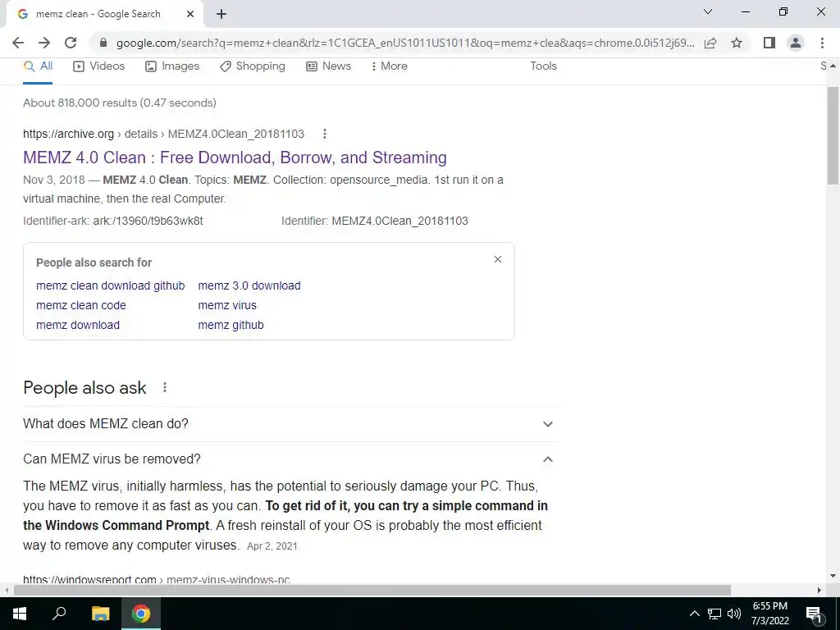Viewport: 840px width, 630px height.
Task: Search memz clean code suggestion
Action: pyautogui.click(x=81, y=305)
